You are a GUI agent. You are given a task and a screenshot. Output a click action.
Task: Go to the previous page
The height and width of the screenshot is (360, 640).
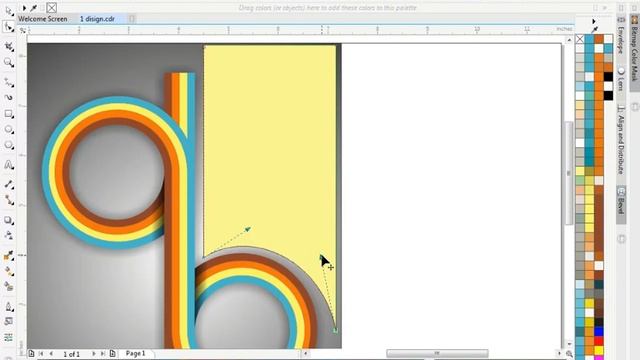51,353
